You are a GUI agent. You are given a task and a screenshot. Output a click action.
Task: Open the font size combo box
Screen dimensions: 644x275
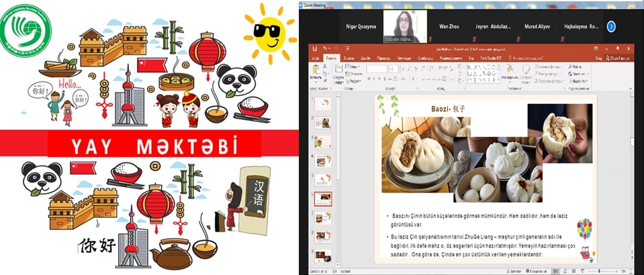pos(394,68)
